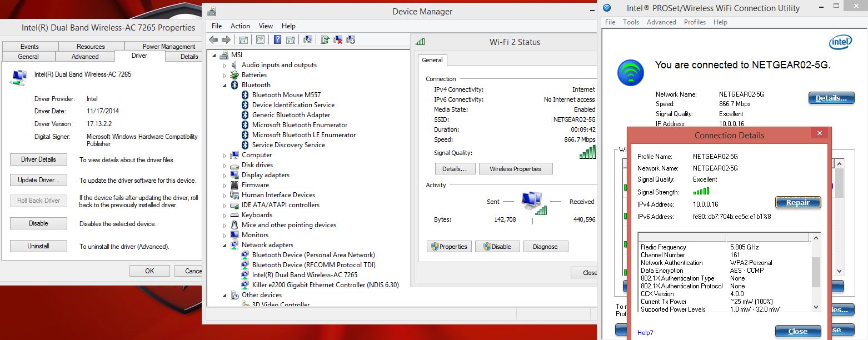
Task: Click the Keyboards category icon
Action: click(x=235, y=215)
